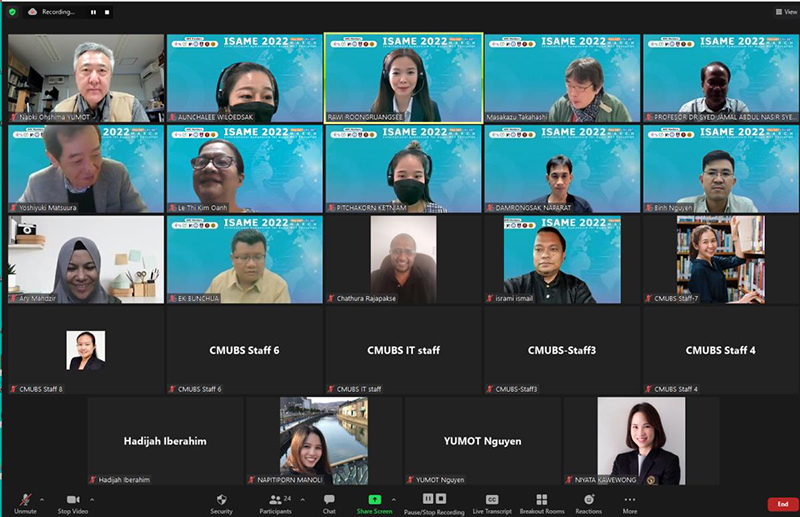800x517 pixels.
Task: Select CMUBS Staff 8's profile photo tile
Action: coord(86,350)
